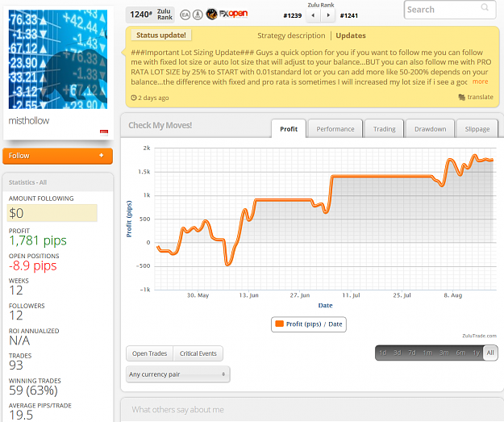
Task: Click the red flag icon under misthollow
Action: click(x=104, y=132)
